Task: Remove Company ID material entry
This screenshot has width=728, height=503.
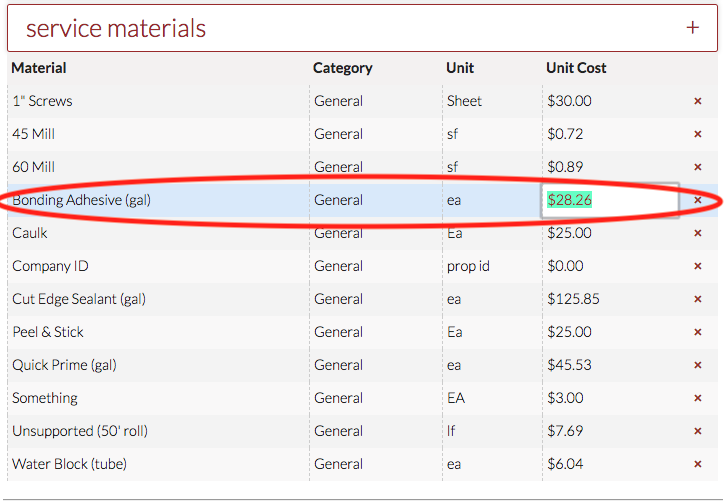Action: pos(698,266)
